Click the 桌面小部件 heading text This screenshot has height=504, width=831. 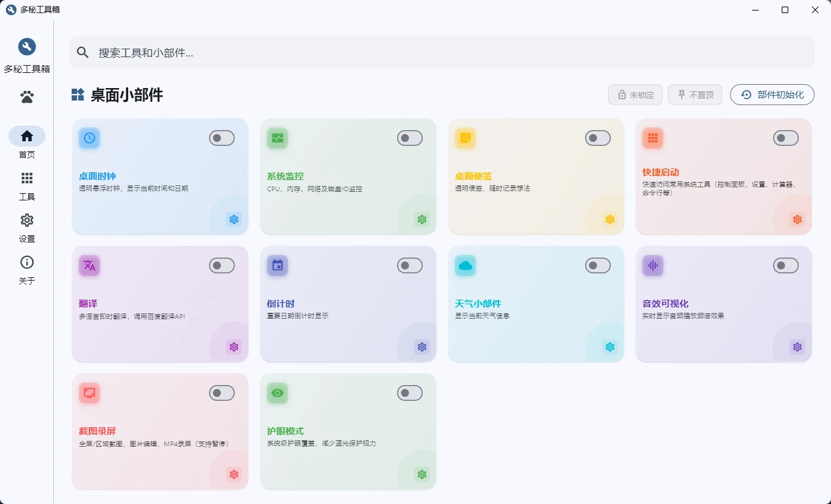pyautogui.click(x=127, y=95)
